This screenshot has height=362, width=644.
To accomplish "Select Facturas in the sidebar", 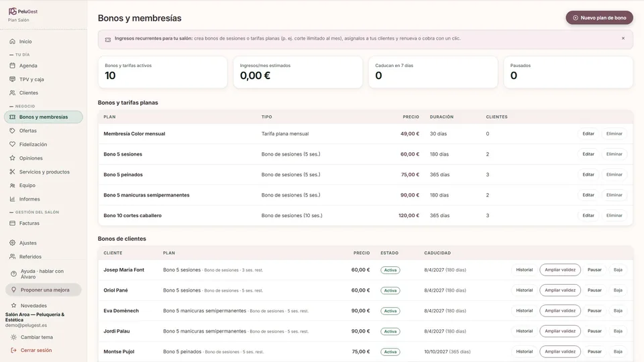I will pyautogui.click(x=44, y=223).
